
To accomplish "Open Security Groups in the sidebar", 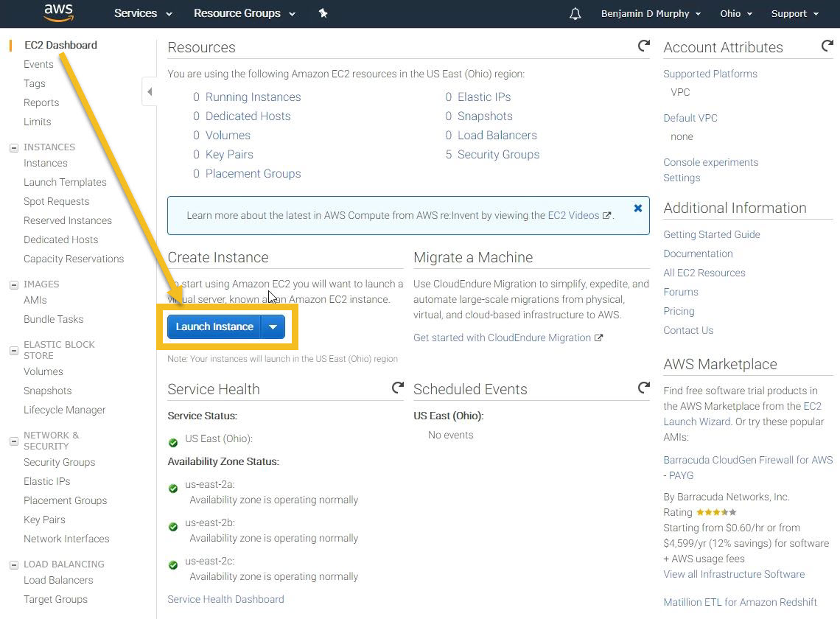I will pos(59,462).
